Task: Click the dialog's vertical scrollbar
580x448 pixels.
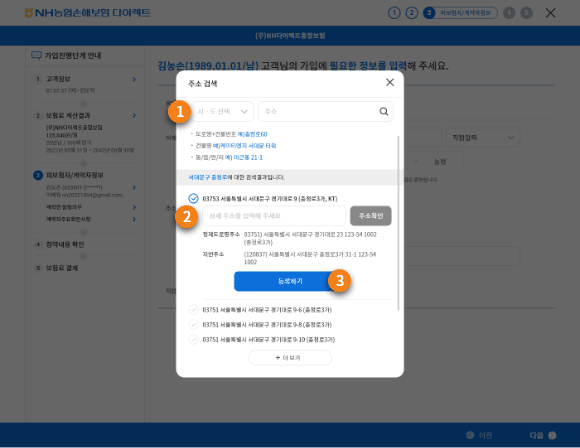Action: [x=398, y=223]
